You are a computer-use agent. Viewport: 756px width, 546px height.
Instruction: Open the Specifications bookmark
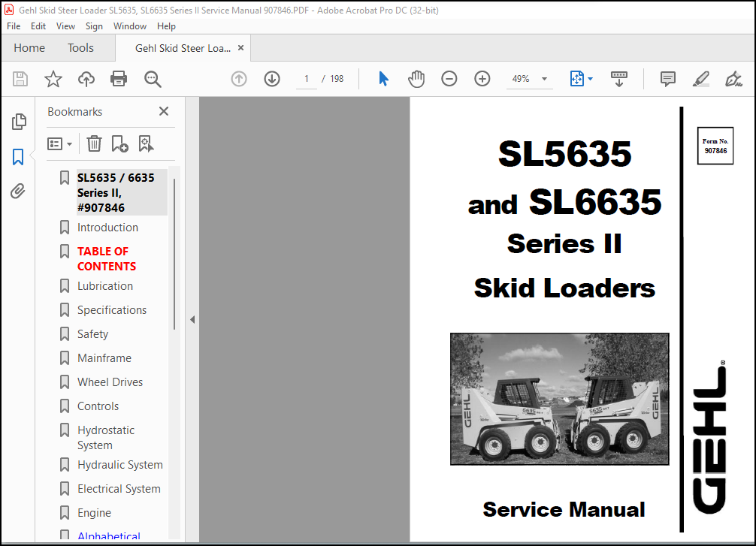[112, 310]
